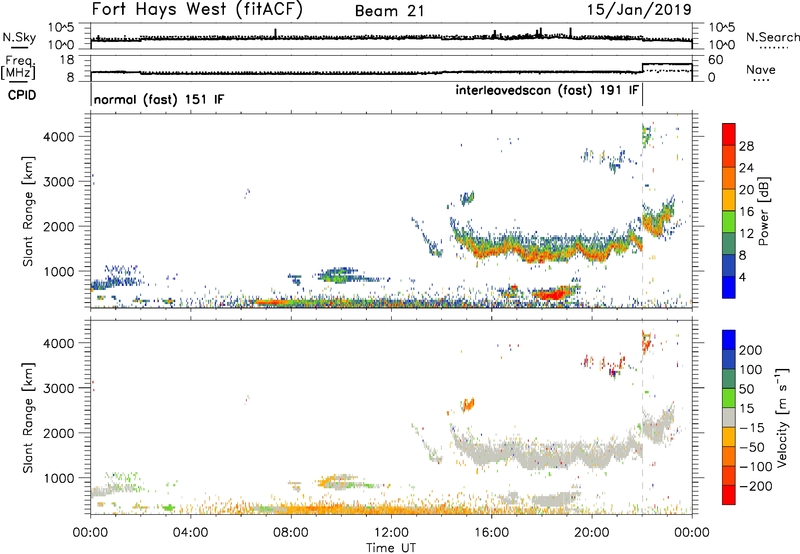This screenshot has height=554, width=800.
Task: Click the red bottom segment of Velocity color bar
Action: point(729,495)
